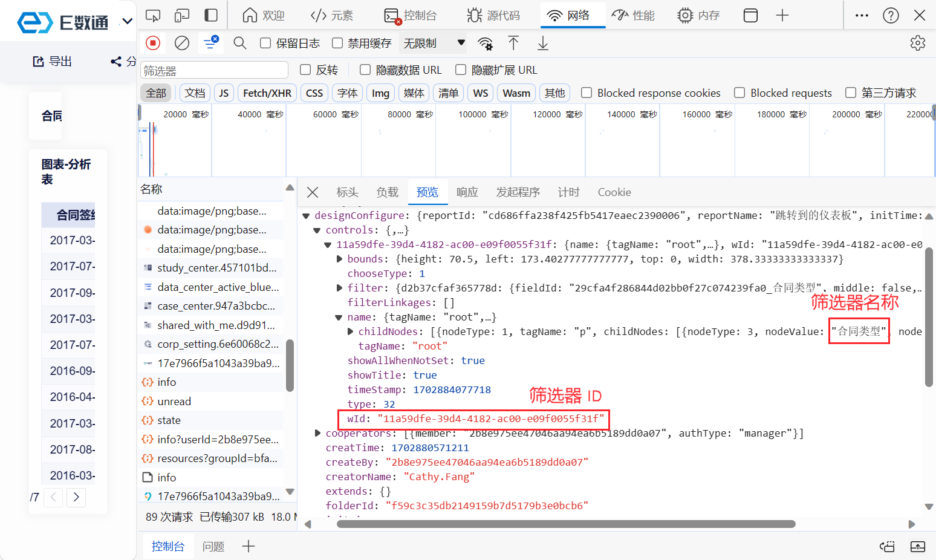
Task: Expand the filter node
Action: [339, 288]
